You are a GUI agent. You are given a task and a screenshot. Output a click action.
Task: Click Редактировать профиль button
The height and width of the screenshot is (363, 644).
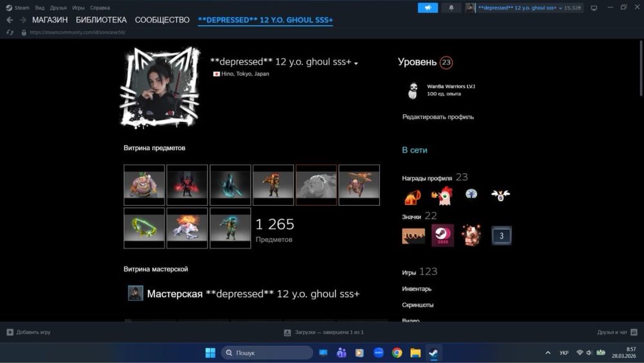(x=438, y=117)
